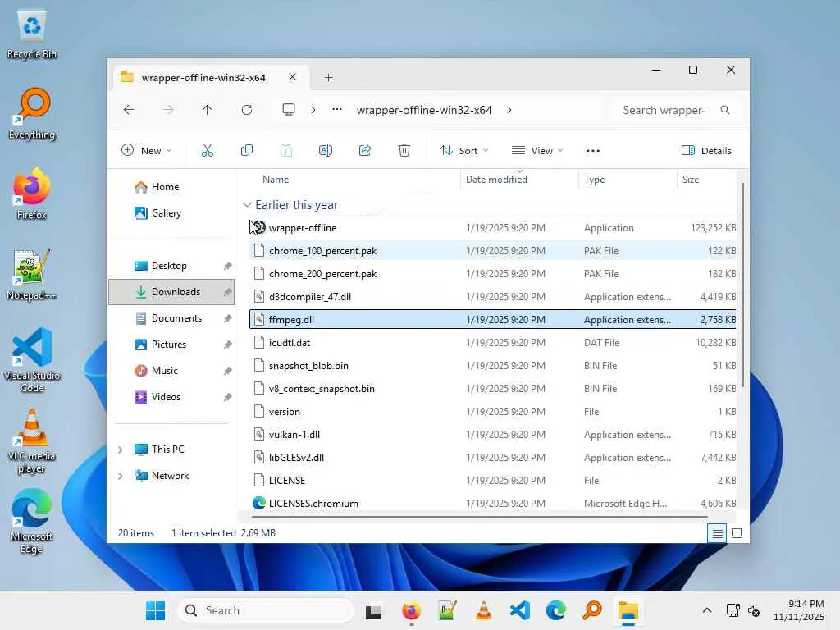Click the Rename icon in toolbar

pyautogui.click(x=326, y=151)
